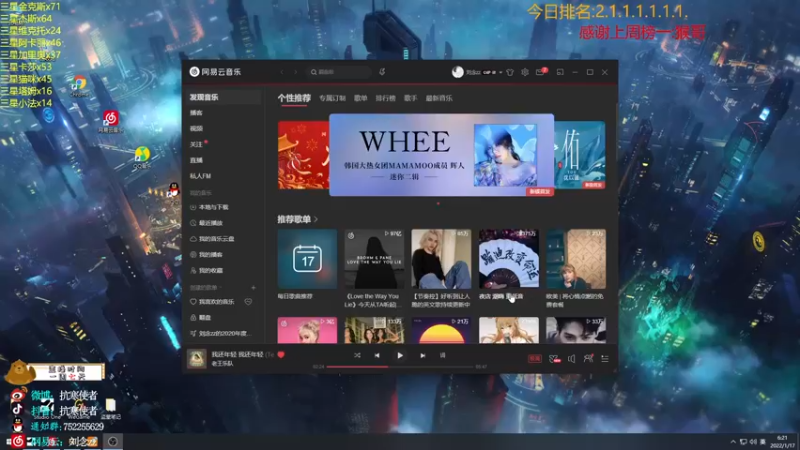800x450 pixels.
Task: Mute with the volume speaker icon
Action: [571, 359]
